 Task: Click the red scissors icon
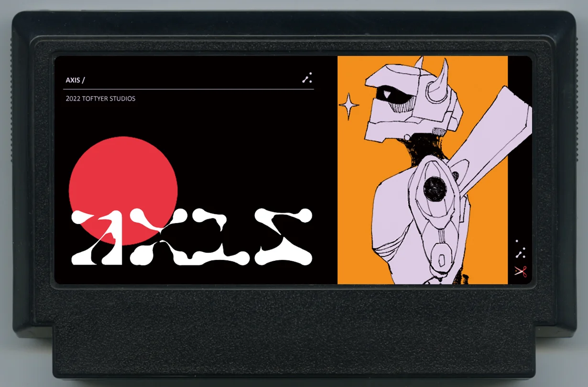tap(520, 271)
